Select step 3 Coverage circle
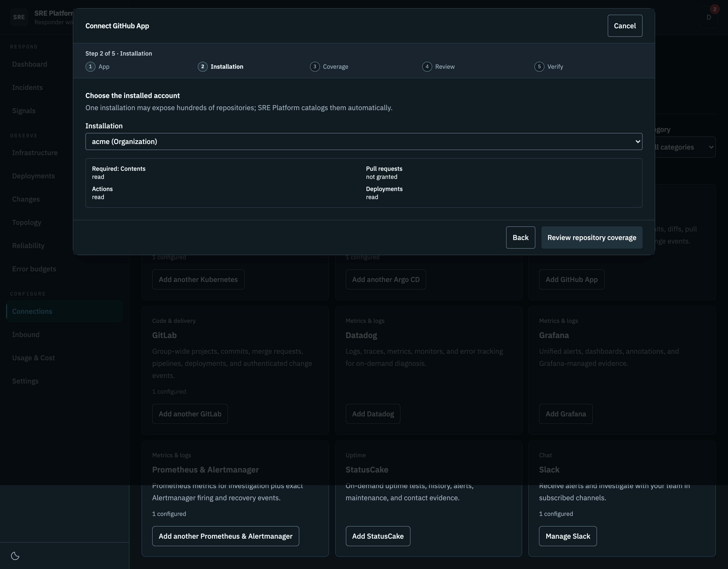The width and height of the screenshot is (728, 569). point(315,67)
